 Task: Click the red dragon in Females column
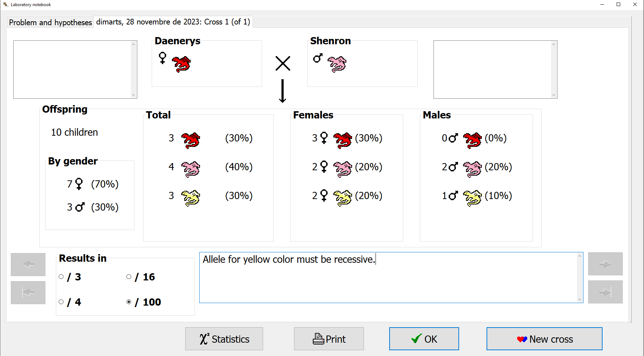(342, 140)
